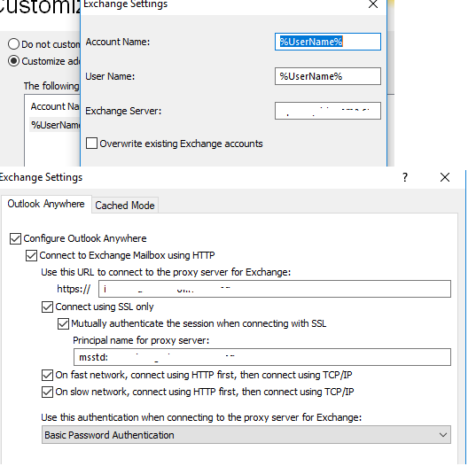Select the 'Customize additional' radio button
This screenshot has width=476, height=474.
pyautogui.click(x=13, y=61)
